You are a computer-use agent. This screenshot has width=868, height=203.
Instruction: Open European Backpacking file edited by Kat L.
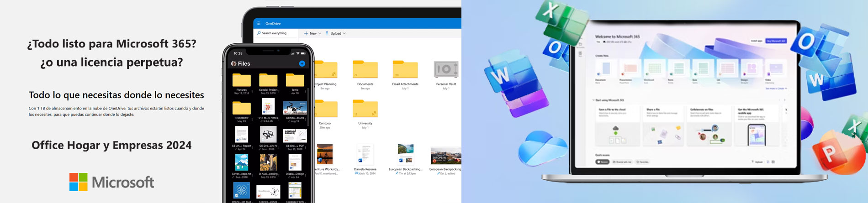446,156
